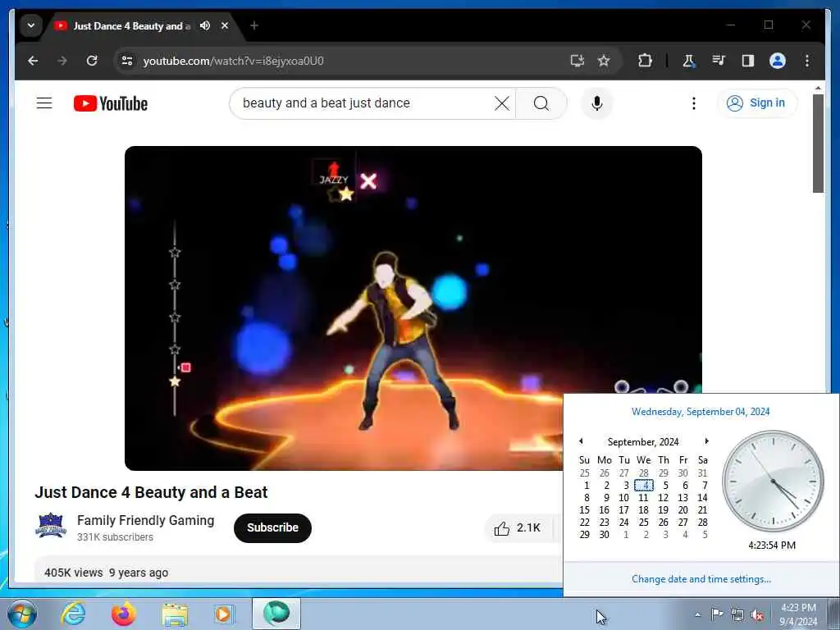Mute the Just Dance tab audio icon
The height and width of the screenshot is (630, 840).
204,25
